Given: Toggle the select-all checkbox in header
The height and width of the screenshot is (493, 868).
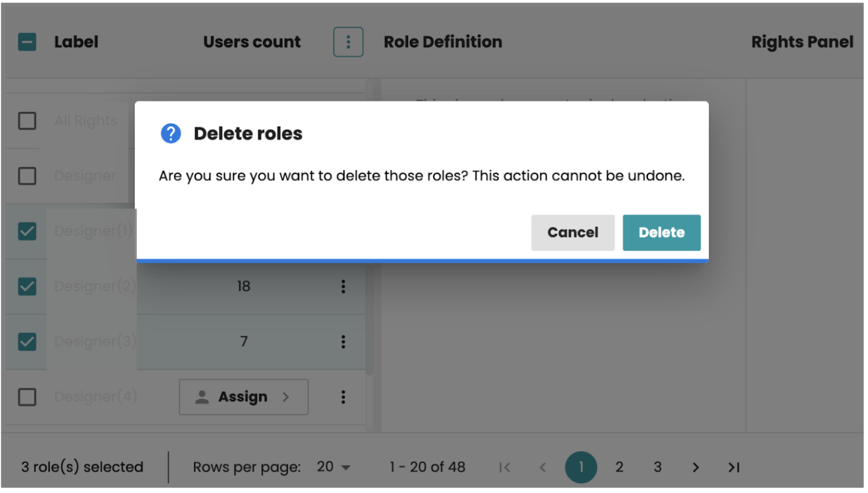Looking at the screenshot, I should click(27, 42).
